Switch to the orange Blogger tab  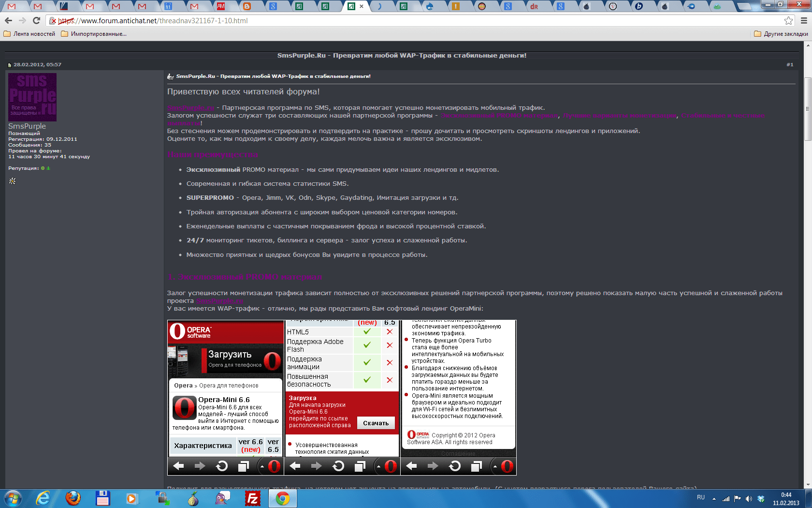[x=247, y=6]
